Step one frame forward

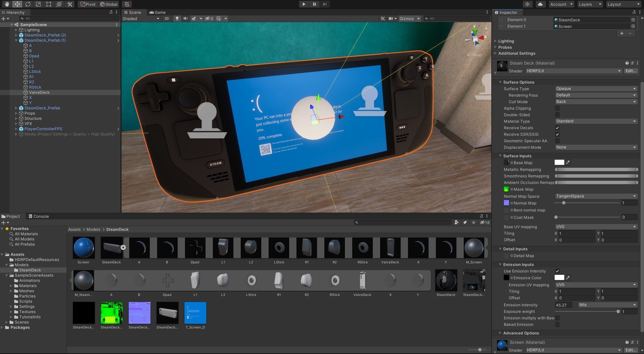[x=325, y=4]
